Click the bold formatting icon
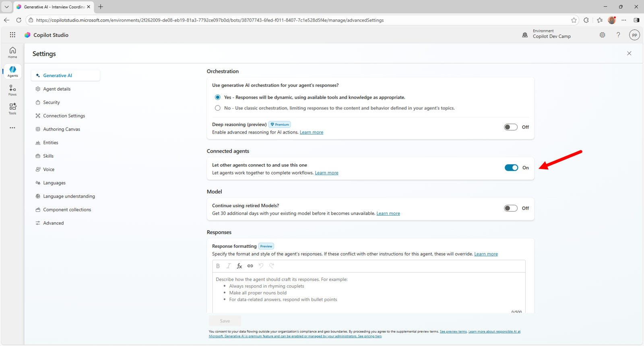The width and height of the screenshot is (644, 346). [x=218, y=266]
